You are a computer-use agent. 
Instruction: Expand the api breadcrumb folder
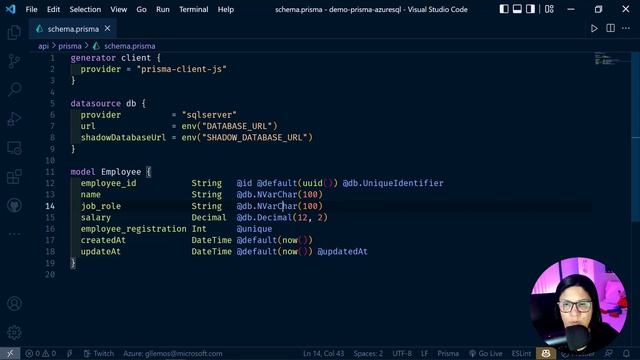pos(43,46)
